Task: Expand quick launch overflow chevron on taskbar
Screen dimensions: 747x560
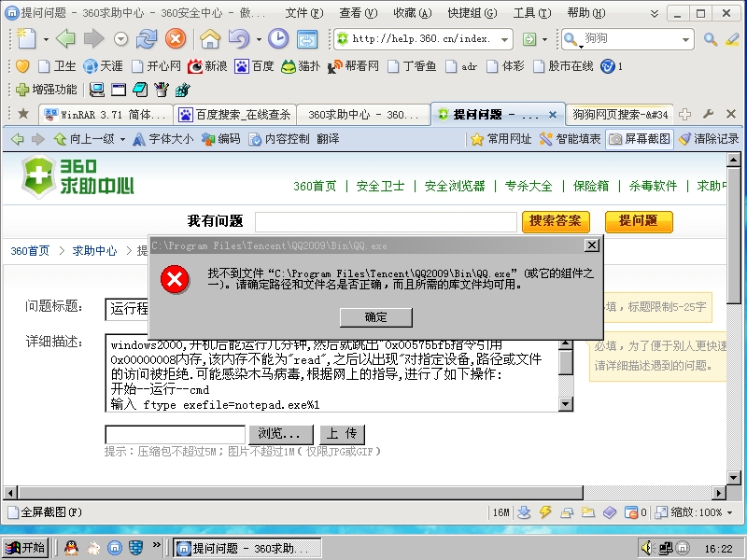Action: click(x=156, y=545)
